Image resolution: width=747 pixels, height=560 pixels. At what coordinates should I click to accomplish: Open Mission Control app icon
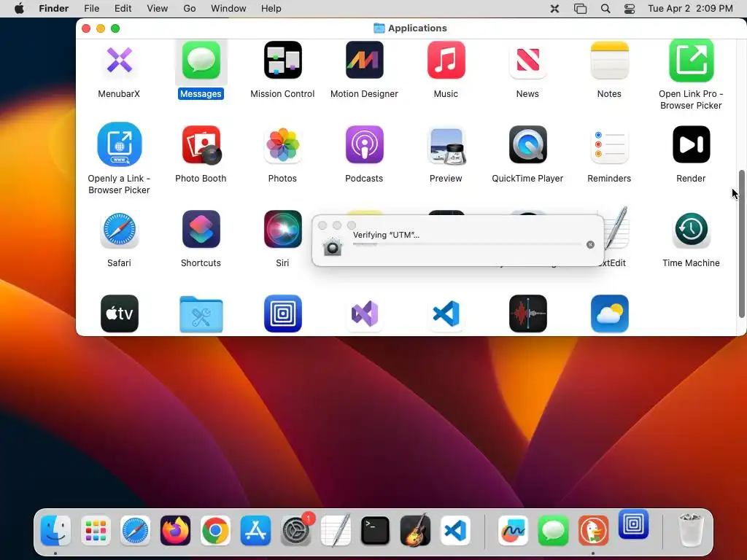[283, 60]
